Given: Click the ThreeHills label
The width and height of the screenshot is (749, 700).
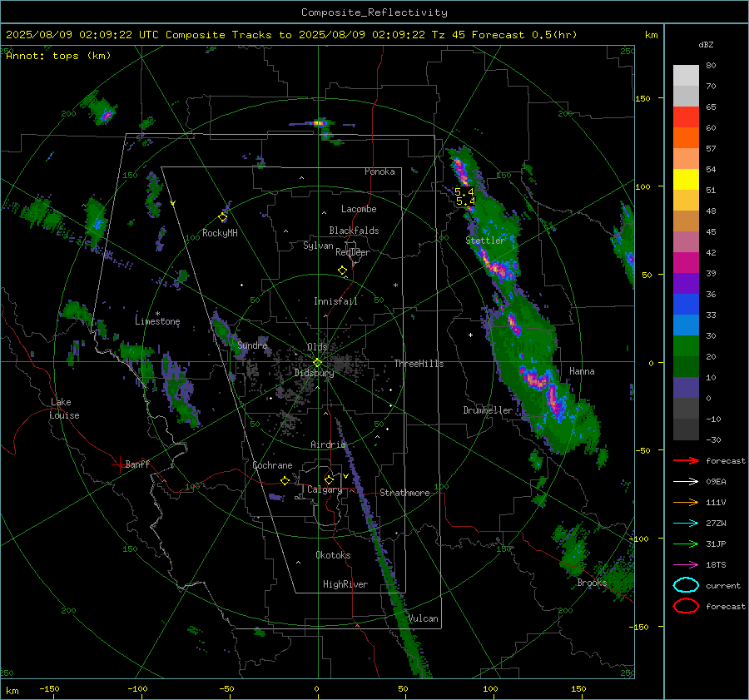Looking at the screenshot, I should coord(419,364).
